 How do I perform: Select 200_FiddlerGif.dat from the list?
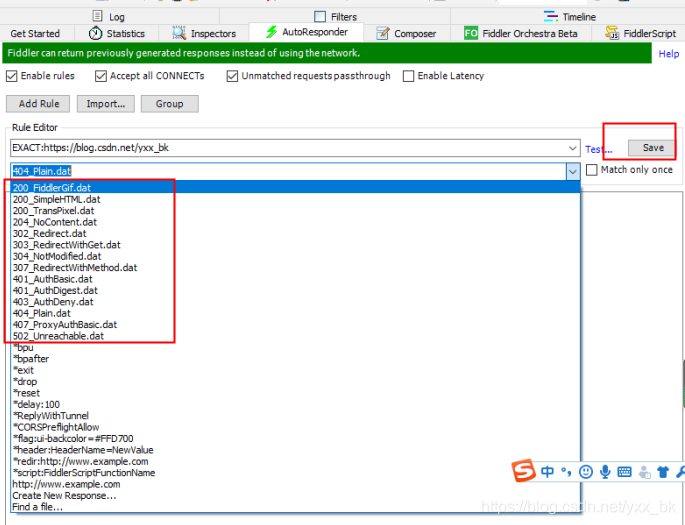point(296,188)
